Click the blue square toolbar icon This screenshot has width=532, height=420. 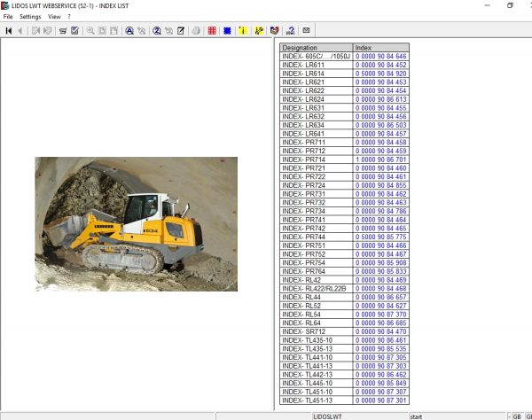pyautogui.click(x=227, y=30)
